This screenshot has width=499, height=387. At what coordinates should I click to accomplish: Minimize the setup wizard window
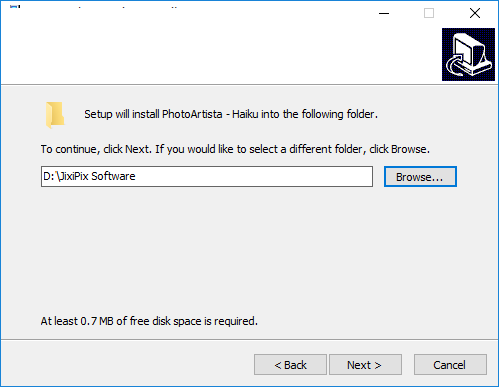pos(384,13)
